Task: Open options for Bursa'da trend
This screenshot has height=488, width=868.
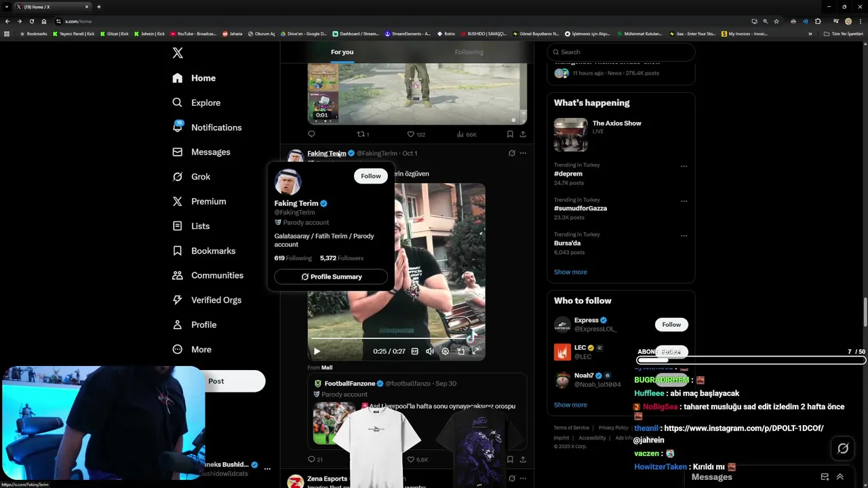Action: click(x=684, y=235)
